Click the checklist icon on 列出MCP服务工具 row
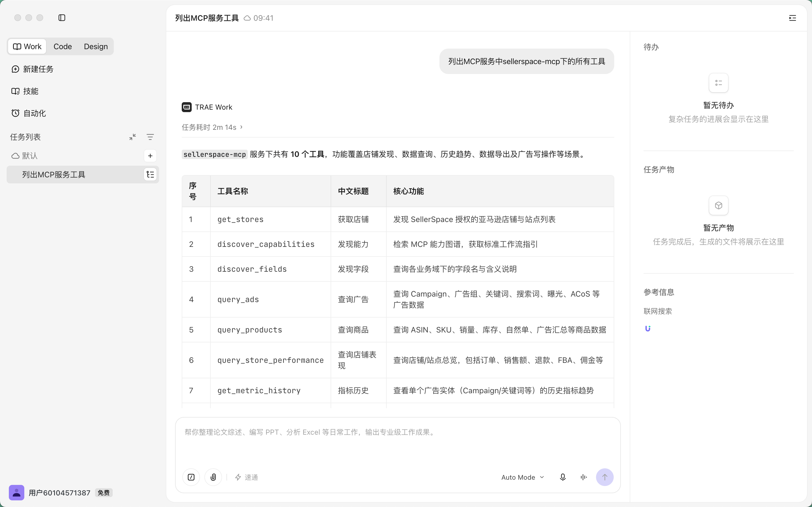 pos(150,174)
